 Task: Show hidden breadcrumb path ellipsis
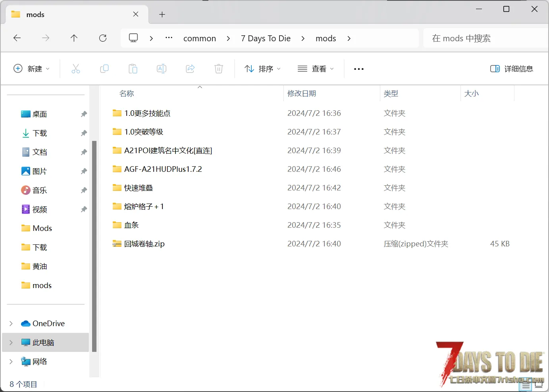pyautogui.click(x=169, y=38)
